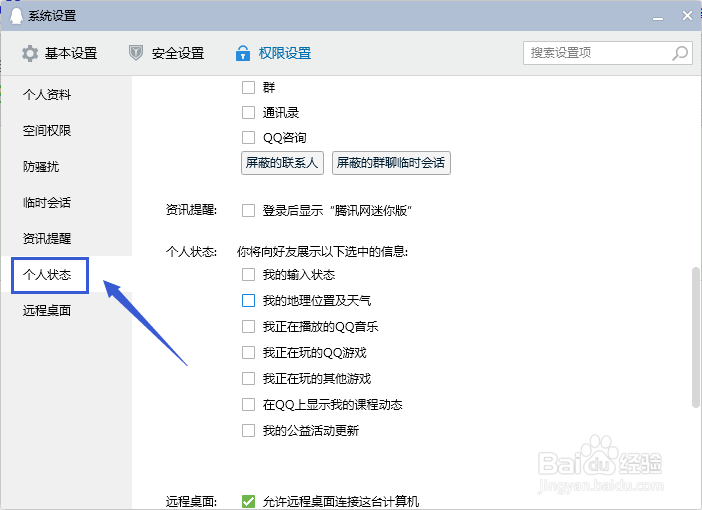Click the vertical scrollbar thumb
This screenshot has width=702, height=510.
point(696,338)
